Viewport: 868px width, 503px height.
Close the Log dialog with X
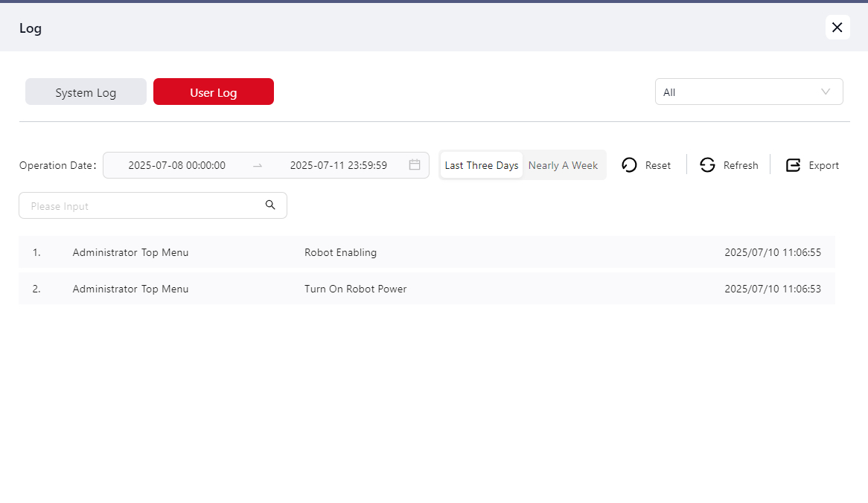coord(837,28)
